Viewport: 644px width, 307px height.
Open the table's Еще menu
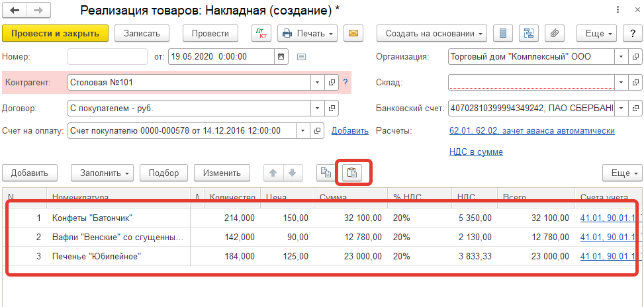622,173
